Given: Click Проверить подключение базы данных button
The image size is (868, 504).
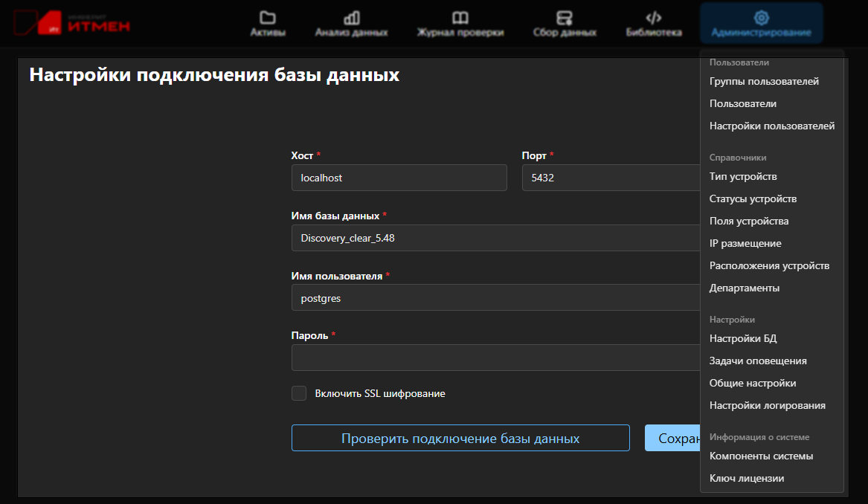Looking at the screenshot, I should 460,438.
